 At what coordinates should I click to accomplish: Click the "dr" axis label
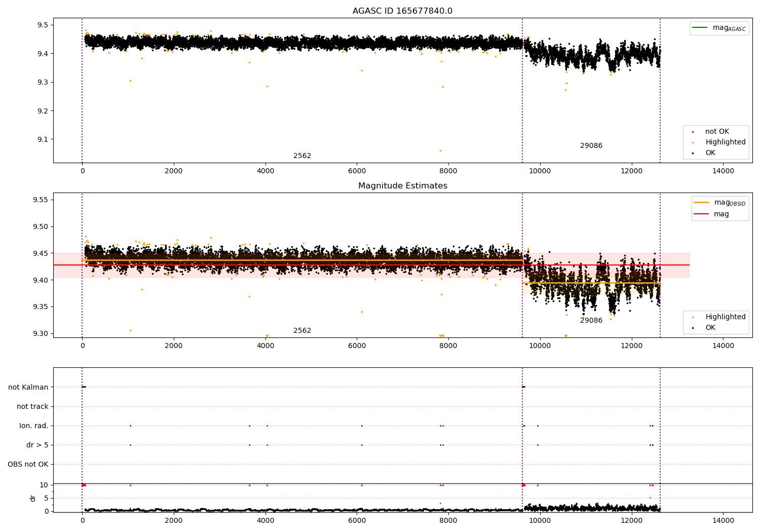(33, 498)
